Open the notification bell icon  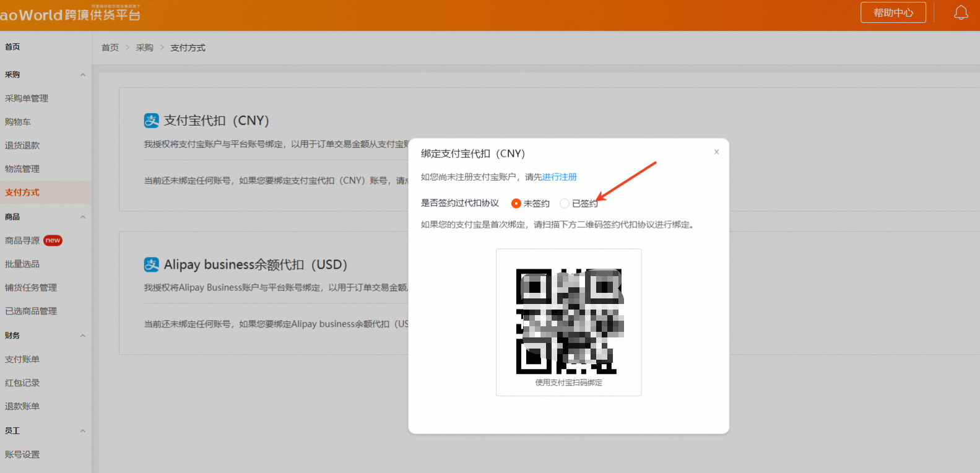(961, 12)
